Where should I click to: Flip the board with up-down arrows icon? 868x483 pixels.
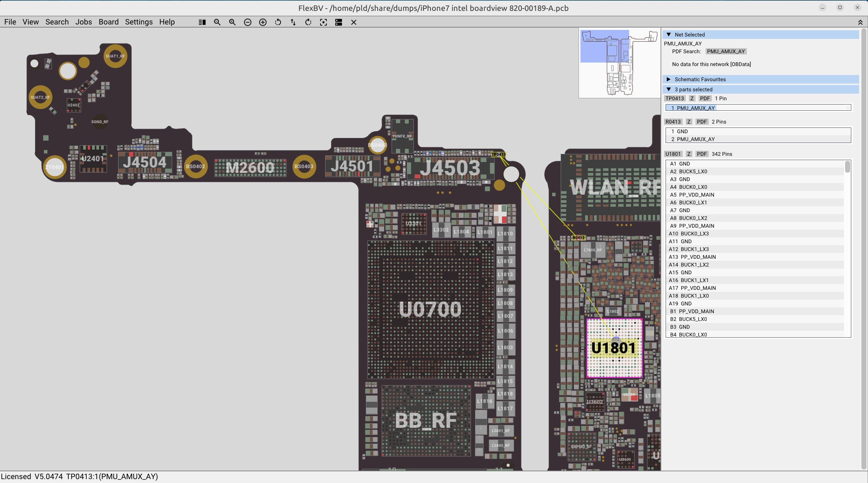click(293, 23)
